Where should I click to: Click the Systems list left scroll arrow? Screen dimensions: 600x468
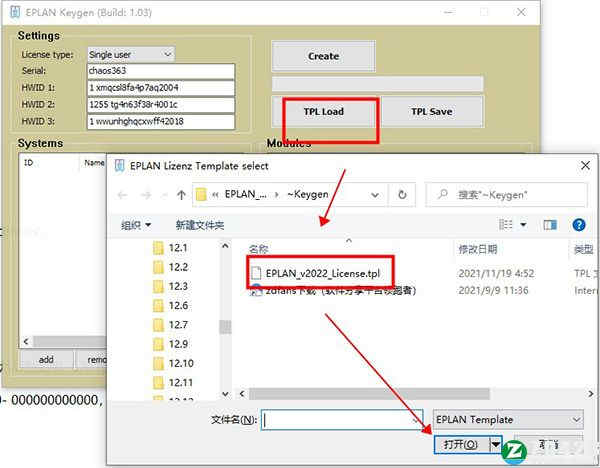[x=26, y=341]
